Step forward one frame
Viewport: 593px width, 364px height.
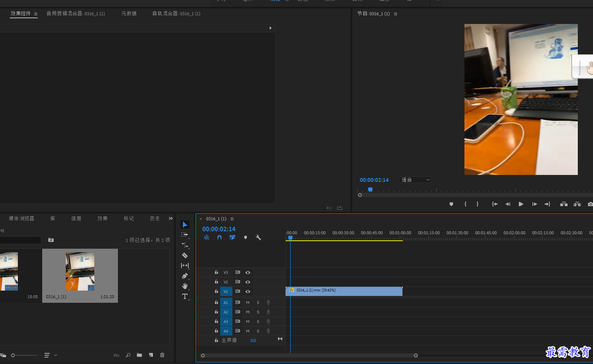tap(534, 204)
